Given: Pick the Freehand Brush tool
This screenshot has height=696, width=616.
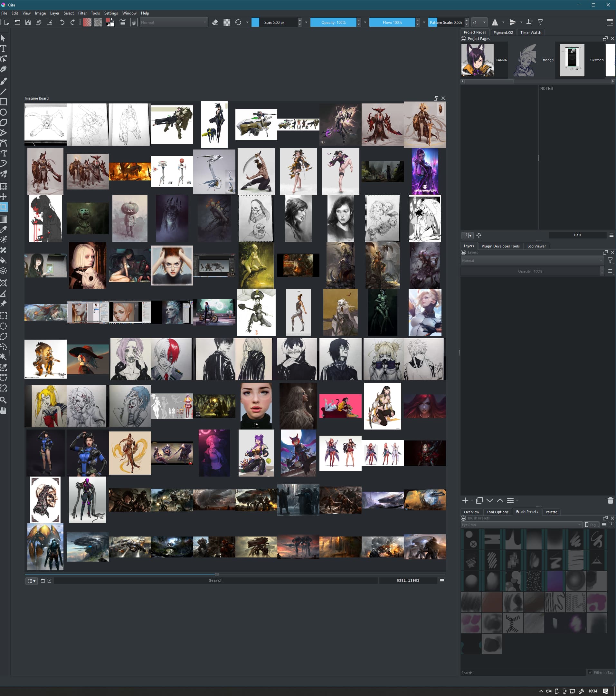Looking at the screenshot, I should 4,81.
